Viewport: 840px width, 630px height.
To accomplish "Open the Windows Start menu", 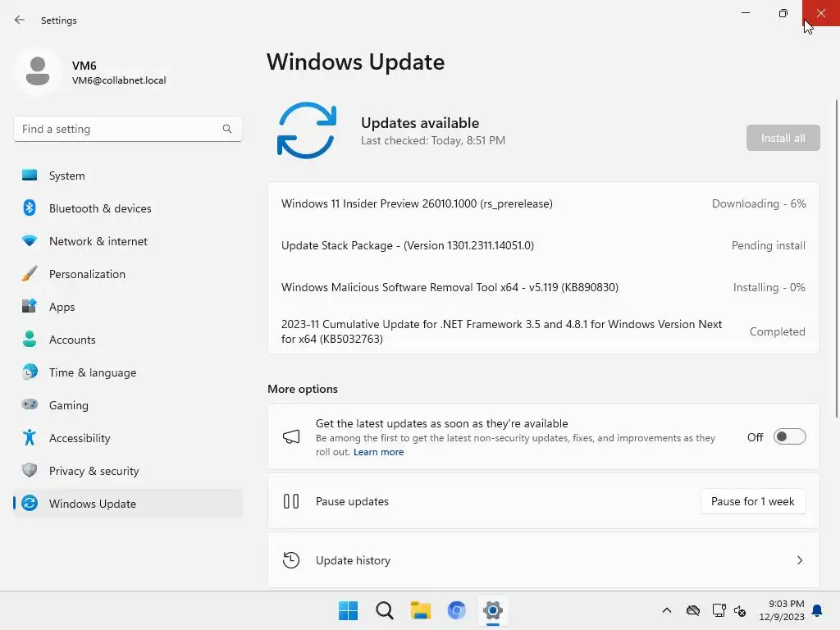I will [x=348, y=610].
